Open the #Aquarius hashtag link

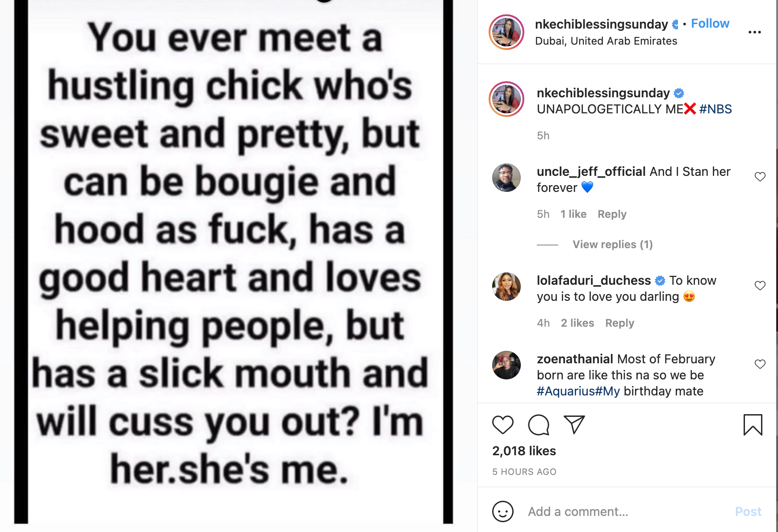pos(565,391)
